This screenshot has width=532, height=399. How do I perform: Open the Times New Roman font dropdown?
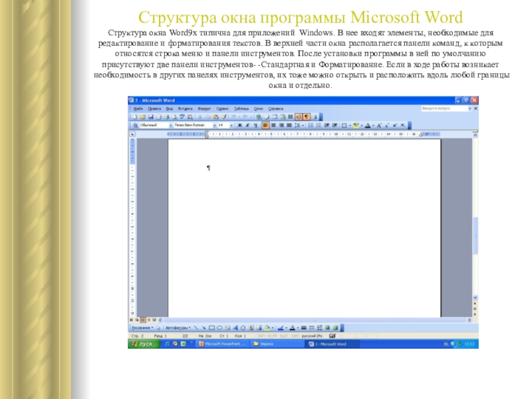[x=214, y=125]
